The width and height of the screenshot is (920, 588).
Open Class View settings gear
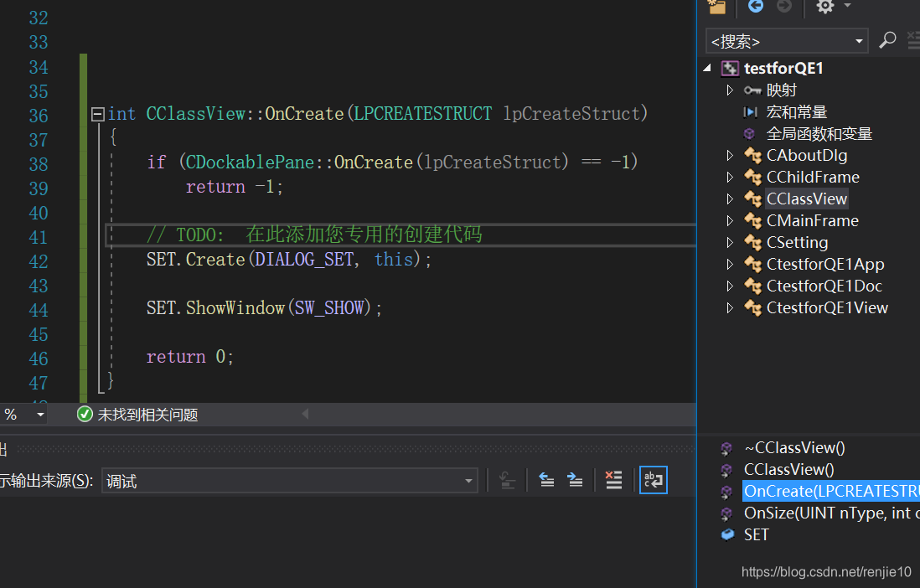pyautogui.click(x=825, y=7)
